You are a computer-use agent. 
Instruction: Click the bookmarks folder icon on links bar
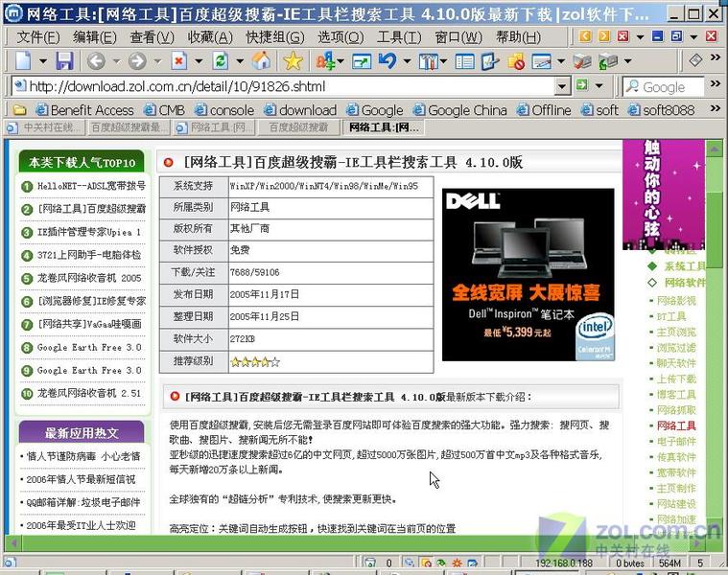[x=19, y=110]
